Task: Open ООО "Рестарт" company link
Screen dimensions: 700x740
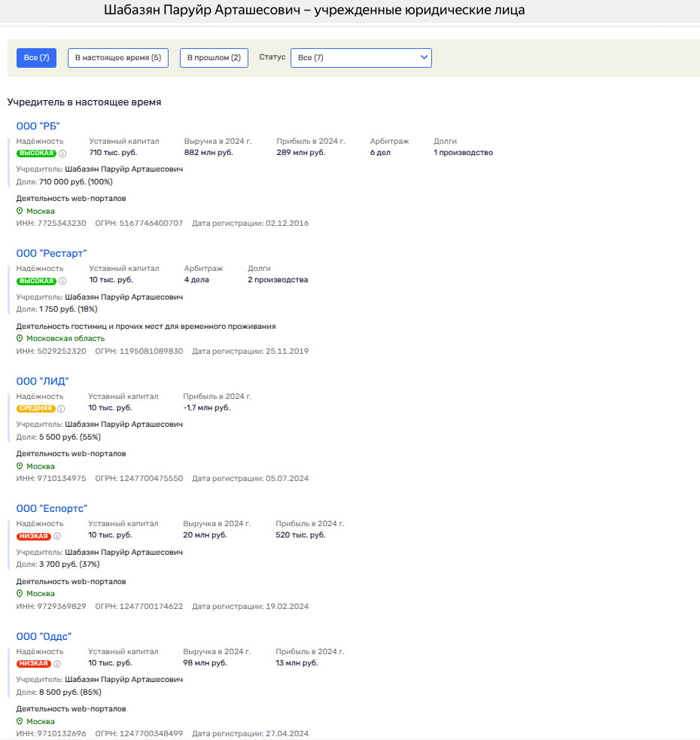Action: pos(51,254)
